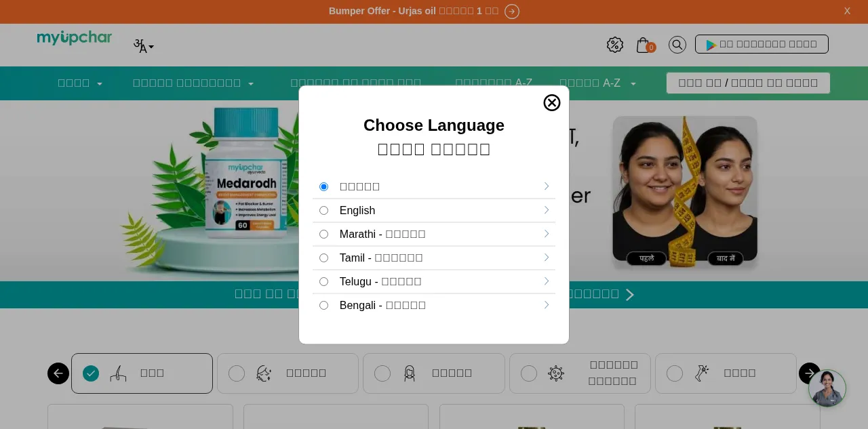This screenshot has width=868, height=429.
Task: Click the chevron on the Bengali row
Action: pos(546,305)
